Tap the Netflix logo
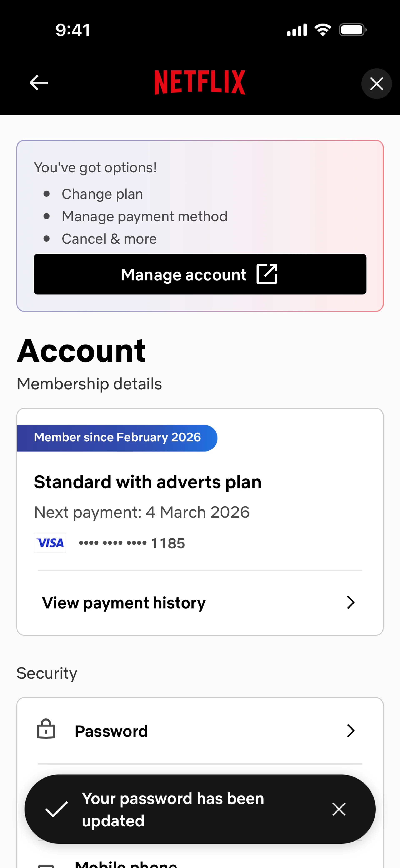This screenshot has width=400, height=868. click(x=200, y=83)
